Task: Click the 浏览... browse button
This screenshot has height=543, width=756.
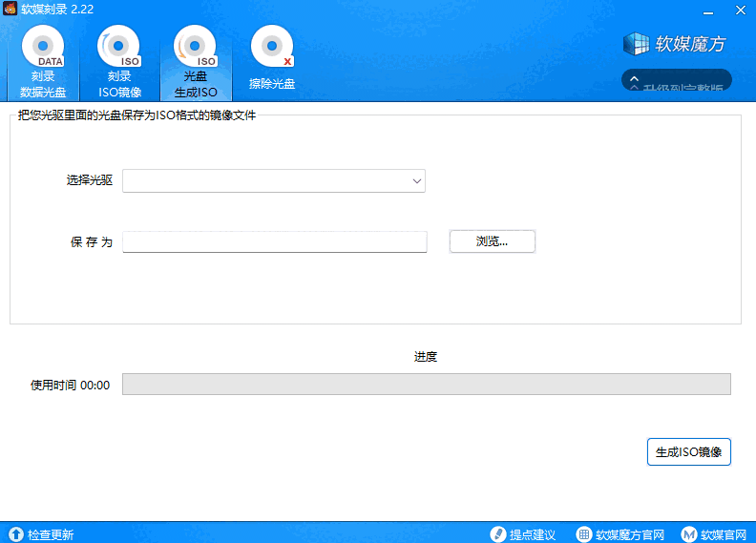Action: pyautogui.click(x=493, y=241)
